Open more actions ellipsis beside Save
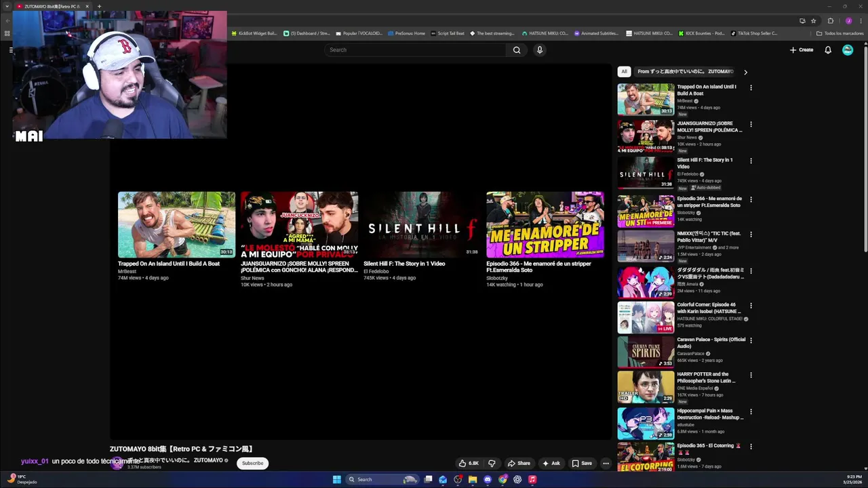 coord(606,464)
